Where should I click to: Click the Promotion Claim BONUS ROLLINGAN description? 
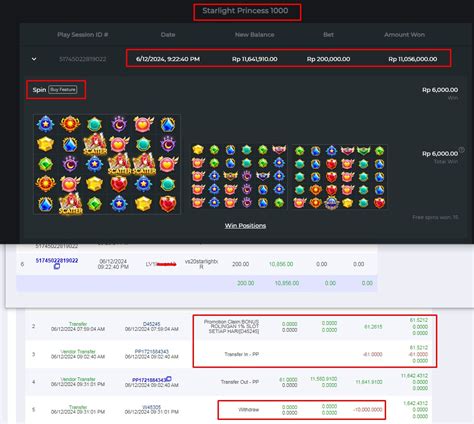tap(231, 327)
